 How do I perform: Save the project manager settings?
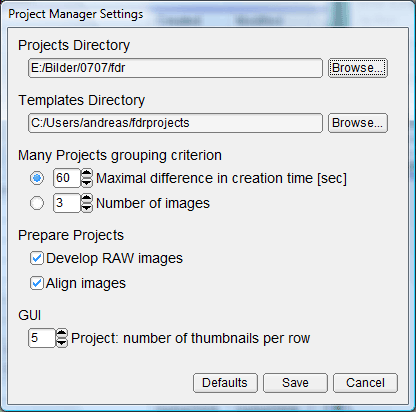(x=295, y=383)
